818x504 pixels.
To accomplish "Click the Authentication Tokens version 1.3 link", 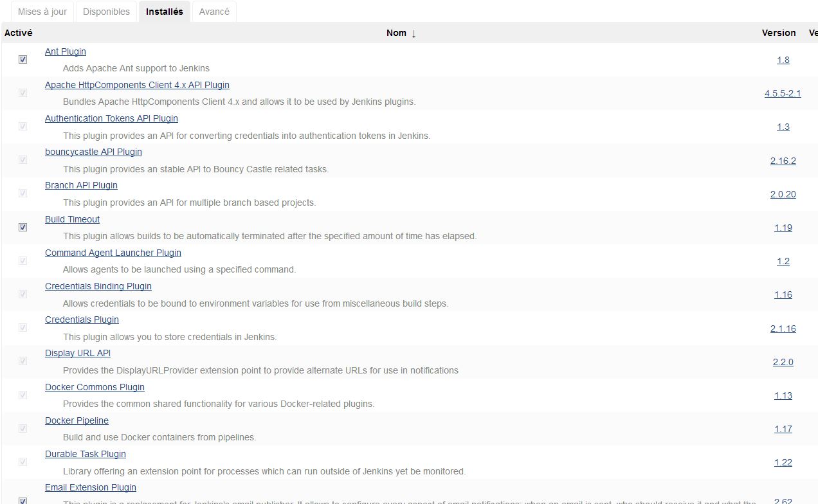I will click(x=783, y=127).
